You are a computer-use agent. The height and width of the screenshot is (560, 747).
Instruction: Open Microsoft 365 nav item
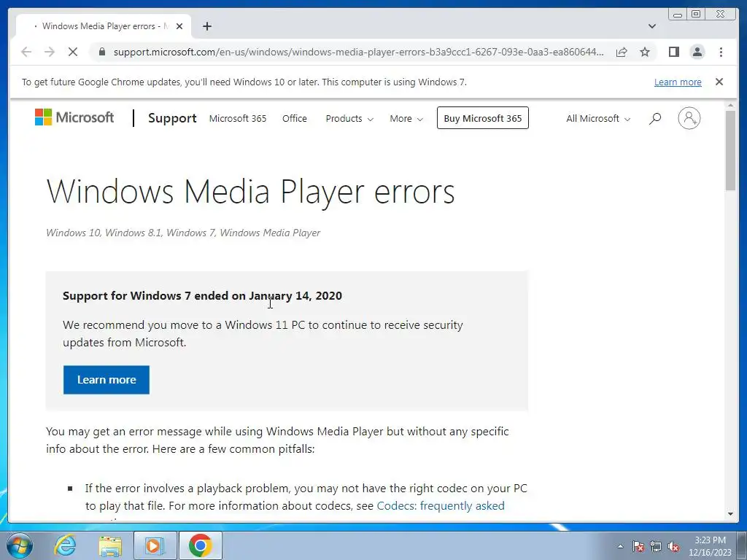point(238,118)
